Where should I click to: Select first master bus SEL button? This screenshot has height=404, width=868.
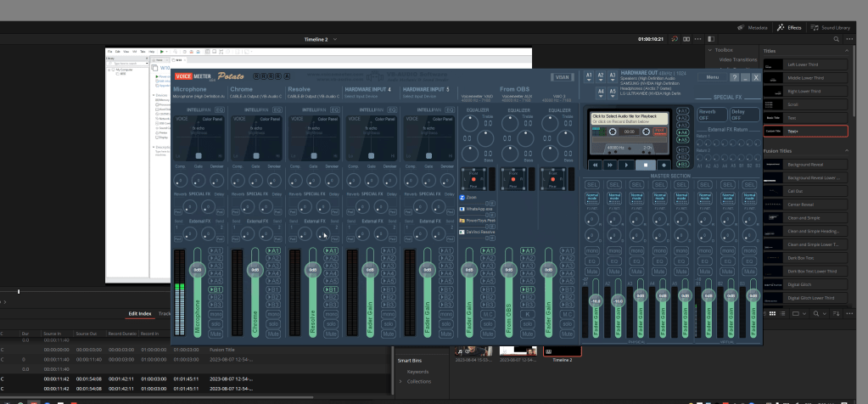point(592,184)
